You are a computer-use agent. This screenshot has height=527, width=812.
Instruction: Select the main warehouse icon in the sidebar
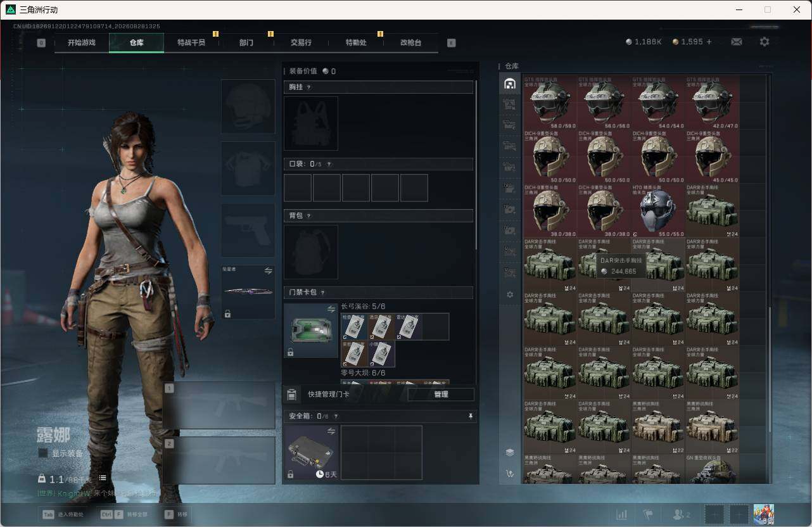coord(510,83)
